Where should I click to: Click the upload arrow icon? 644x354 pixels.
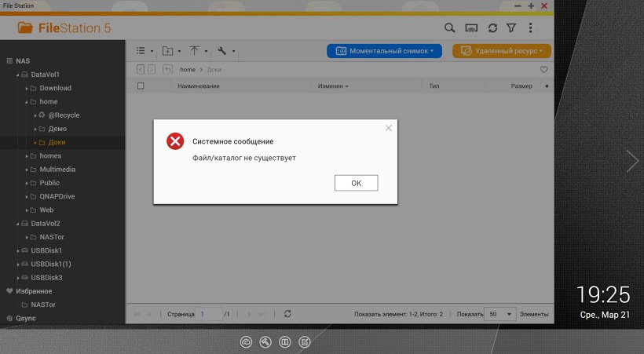tap(195, 51)
